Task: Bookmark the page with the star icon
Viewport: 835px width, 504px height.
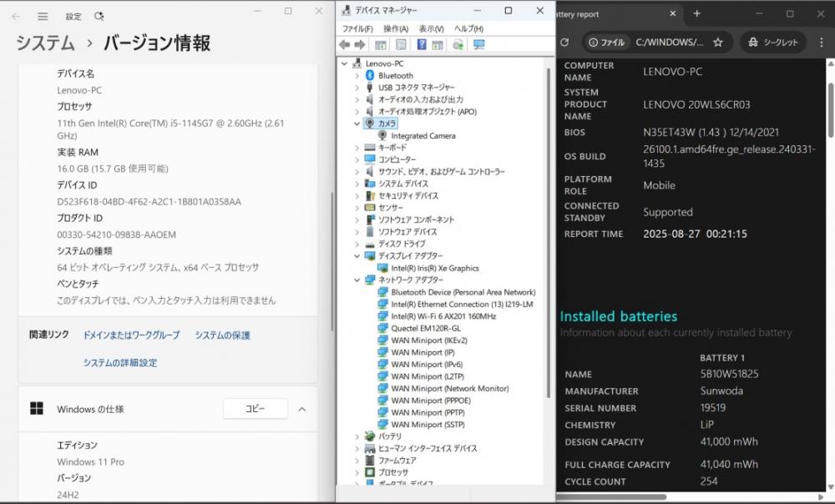Action: 718,42
